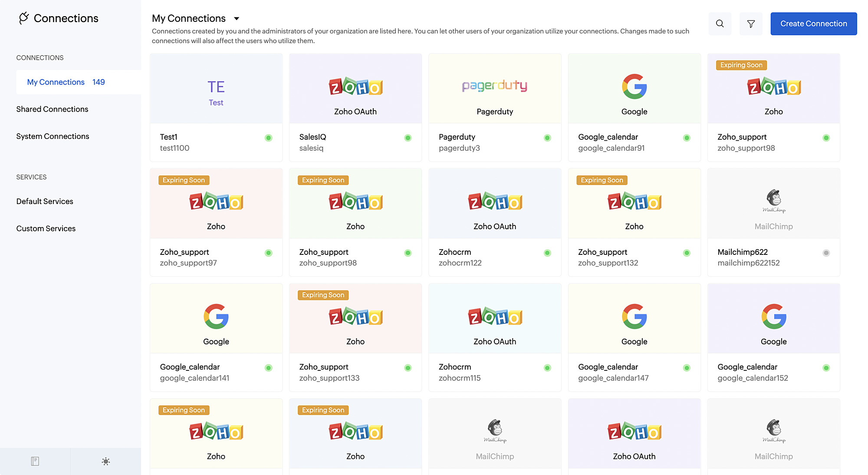Select the Mailchimp622 monkey logo
The width and height of the screenshot is (868, 475).
[773, 201]
